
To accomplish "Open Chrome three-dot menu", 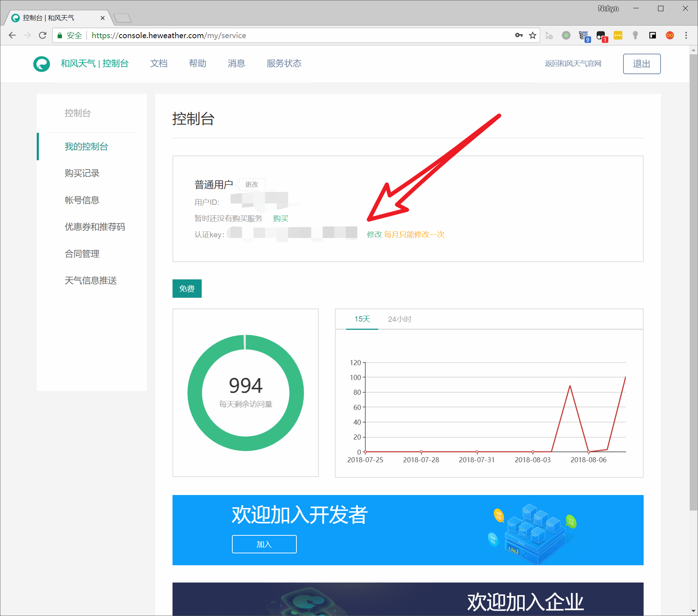I will coord(686,35).
